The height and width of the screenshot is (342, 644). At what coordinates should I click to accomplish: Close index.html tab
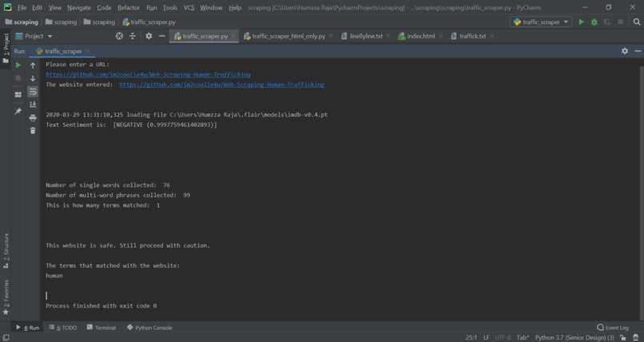click(x=440, y=36)
